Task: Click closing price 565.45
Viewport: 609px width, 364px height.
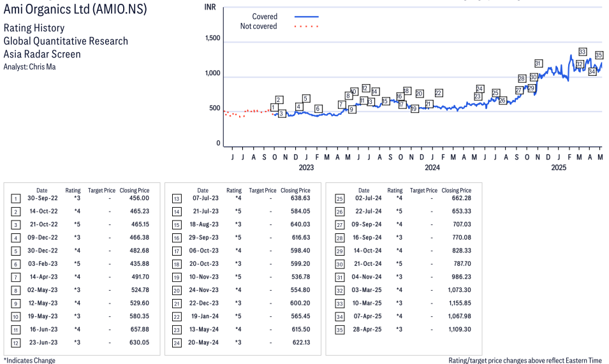Action: click(300, 316)
